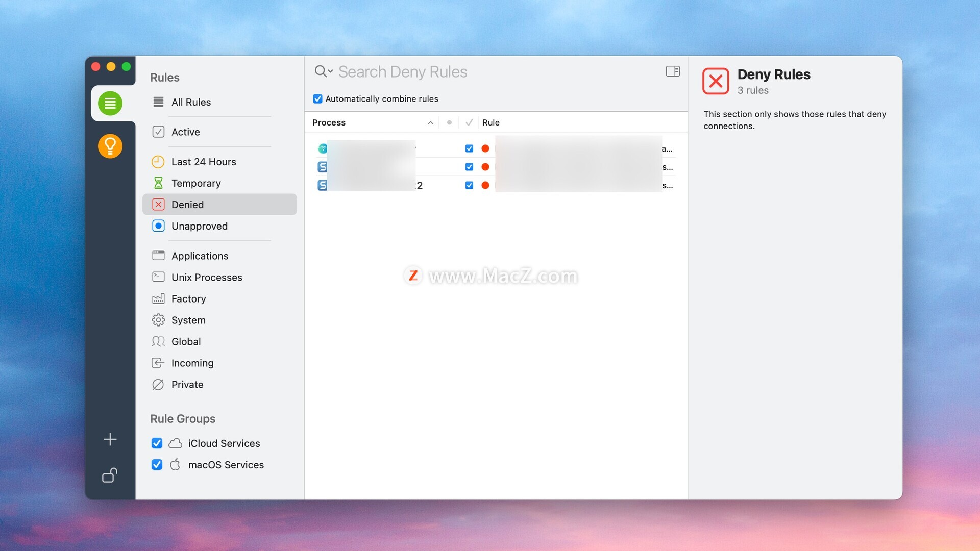
Task: Select the Factory rules icon
Action: [x=158, y=299]
